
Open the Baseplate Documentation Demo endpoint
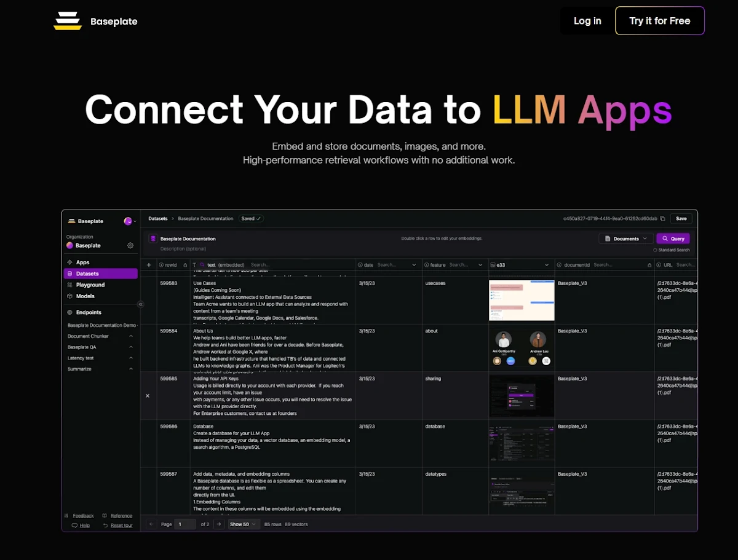click(101, 325)
